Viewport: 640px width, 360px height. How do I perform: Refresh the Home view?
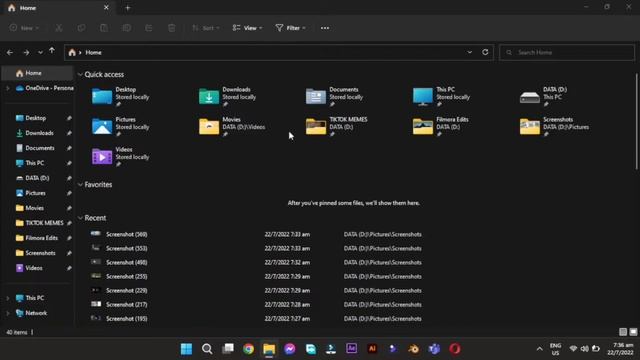[485, 52]
